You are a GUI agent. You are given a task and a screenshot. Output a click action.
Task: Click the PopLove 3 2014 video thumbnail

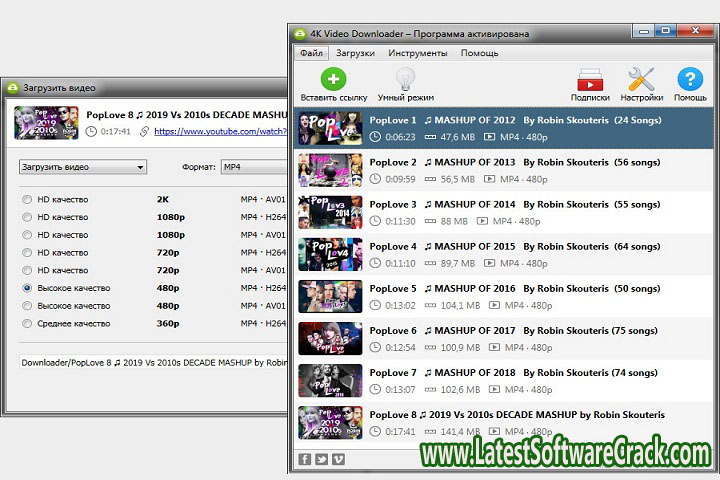click(x=330, y=212)
